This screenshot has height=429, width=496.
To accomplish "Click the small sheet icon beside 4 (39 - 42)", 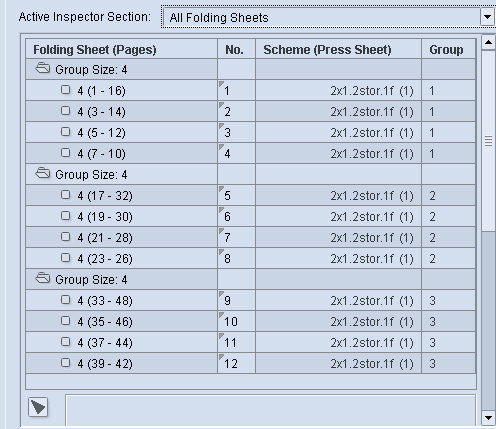I will click(x=66, y=363).
